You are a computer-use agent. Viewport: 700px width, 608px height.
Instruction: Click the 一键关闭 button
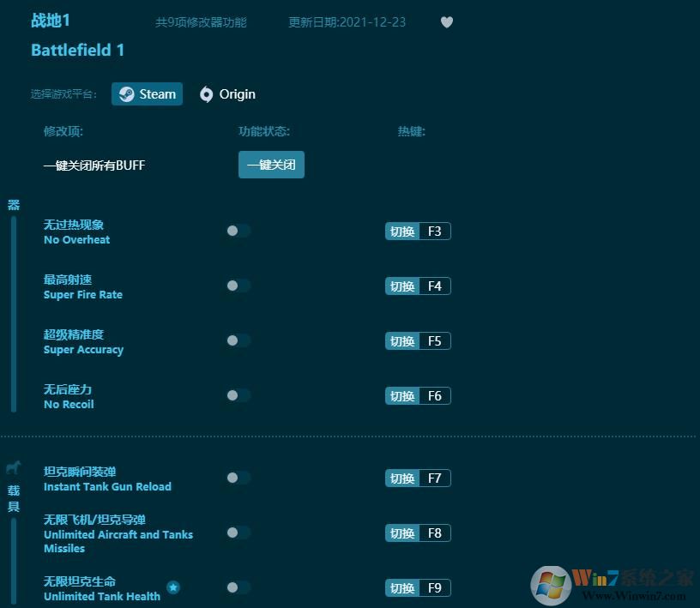tap(271, 165)
